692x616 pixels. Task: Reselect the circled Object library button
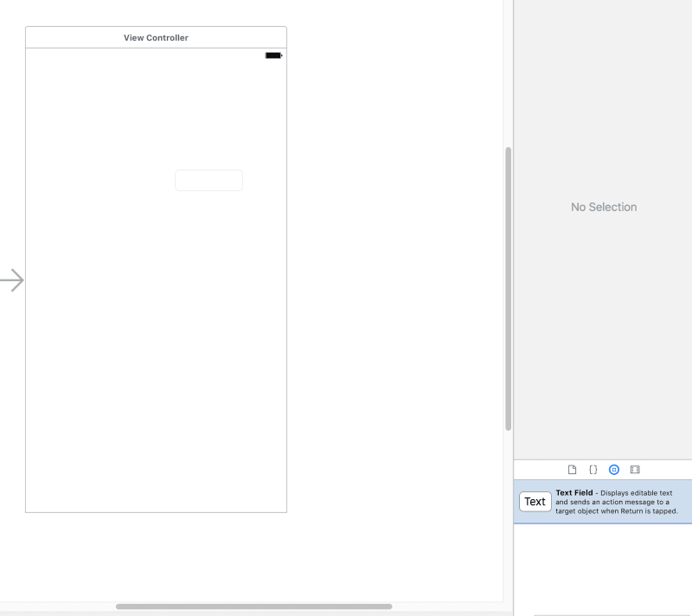click(x=614, y=470)
